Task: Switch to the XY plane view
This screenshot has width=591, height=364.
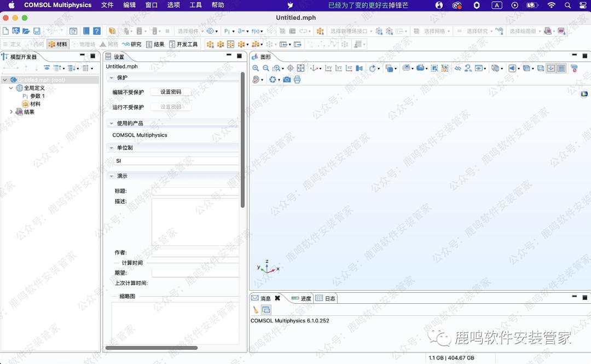Action: pos(328,68)
